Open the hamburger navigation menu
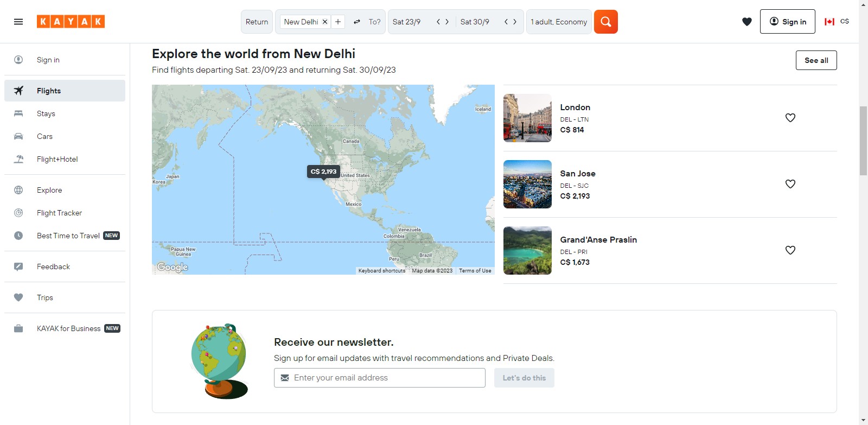Image resolution: width=868 pixels, height=425 pixels. tap(18, 22)
